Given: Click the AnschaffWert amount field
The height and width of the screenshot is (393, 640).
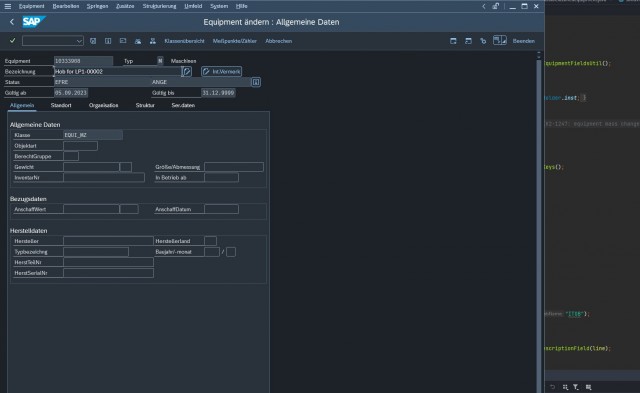Looking at the screenshot, I should [91, 209].
